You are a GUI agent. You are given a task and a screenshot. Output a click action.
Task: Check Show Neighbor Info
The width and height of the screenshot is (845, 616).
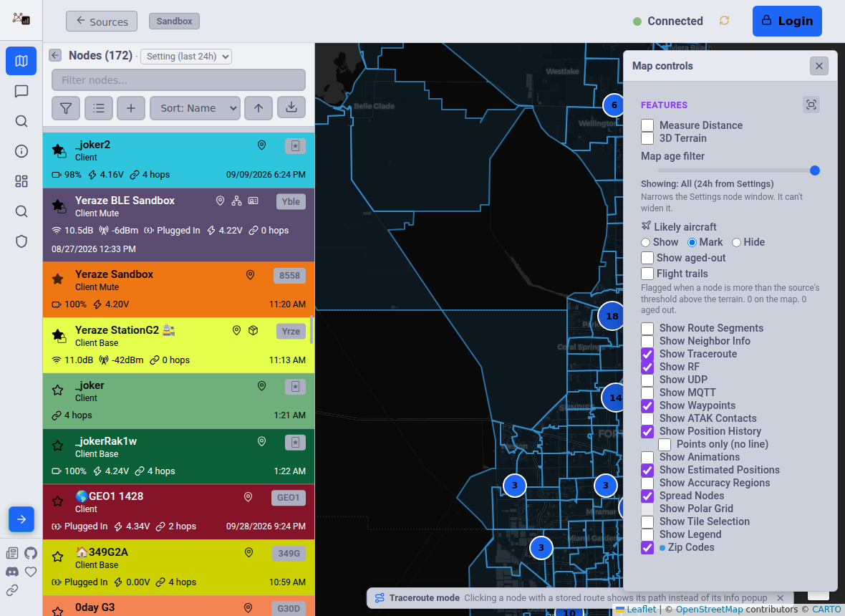coord(647,341)
